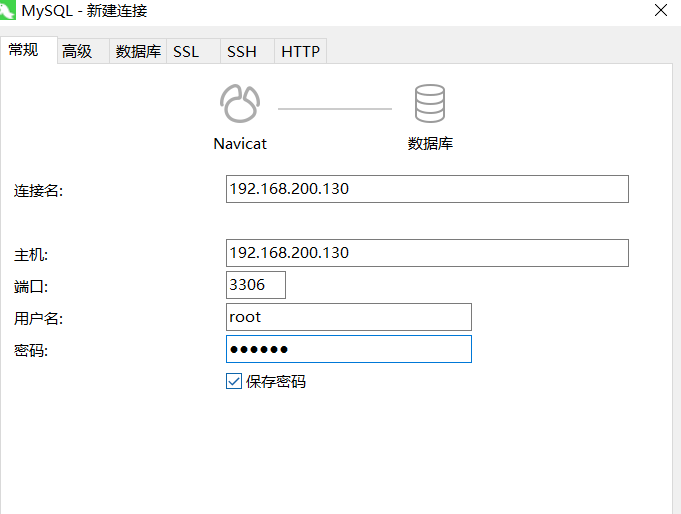Click the 端口: label

(x=31, y=287)
